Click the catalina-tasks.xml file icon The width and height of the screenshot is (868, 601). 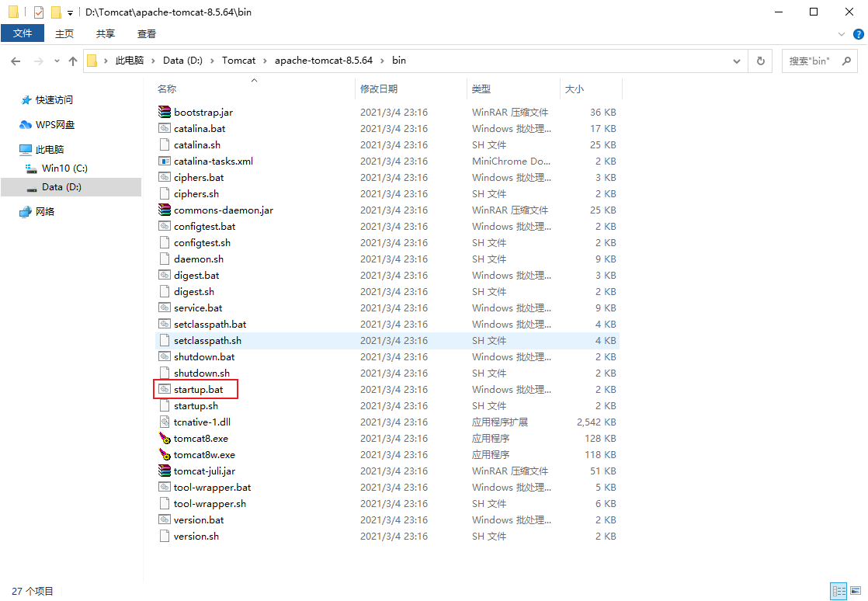(165, 161)
